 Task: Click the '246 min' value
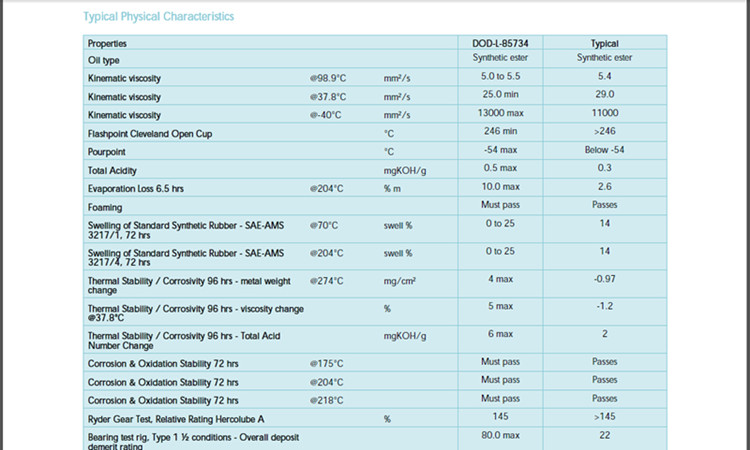click(500, 131)
